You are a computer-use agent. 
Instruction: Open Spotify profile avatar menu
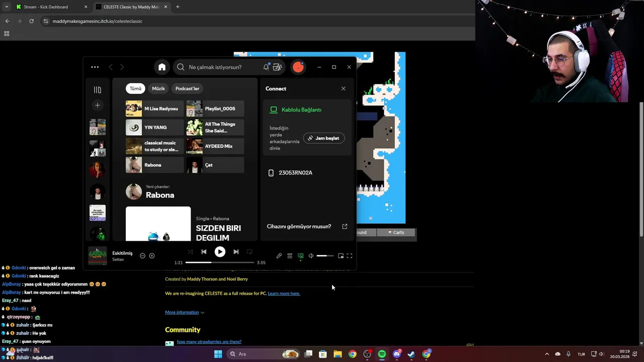tap(298, 67)
